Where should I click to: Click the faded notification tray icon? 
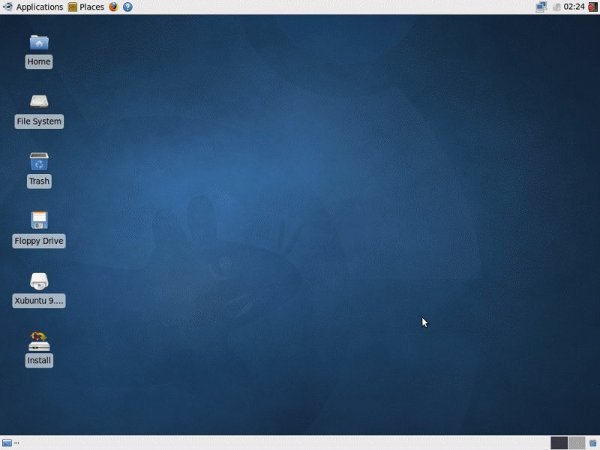point(556,7)
